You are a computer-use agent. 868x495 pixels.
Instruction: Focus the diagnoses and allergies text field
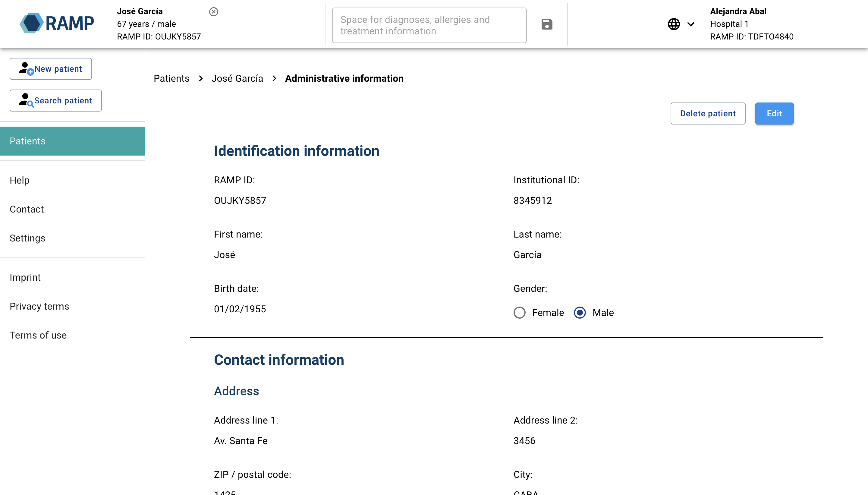429,26
